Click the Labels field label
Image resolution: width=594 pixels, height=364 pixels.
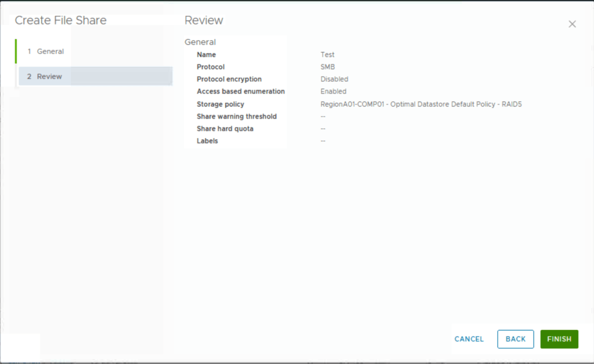(x=207, y=141)
